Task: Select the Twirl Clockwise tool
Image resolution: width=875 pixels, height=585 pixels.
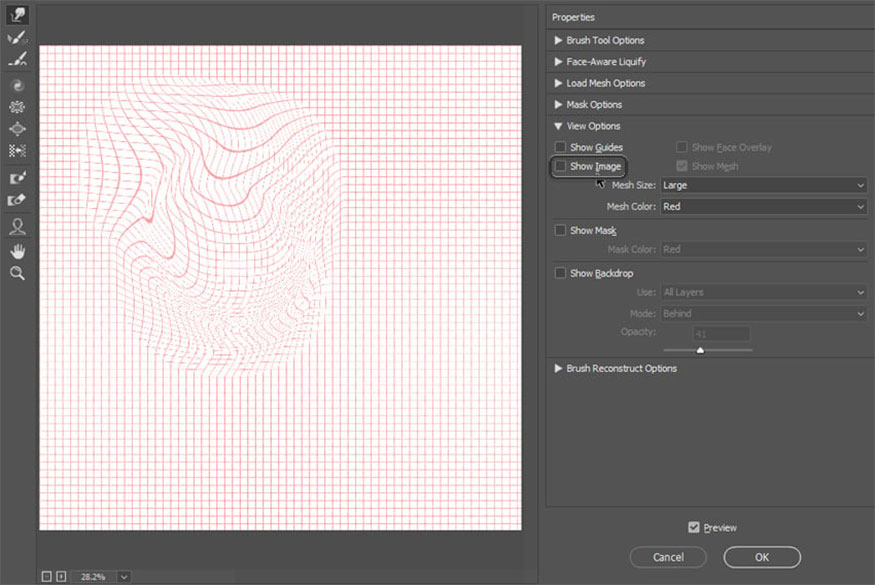Action: coord(17,86)
